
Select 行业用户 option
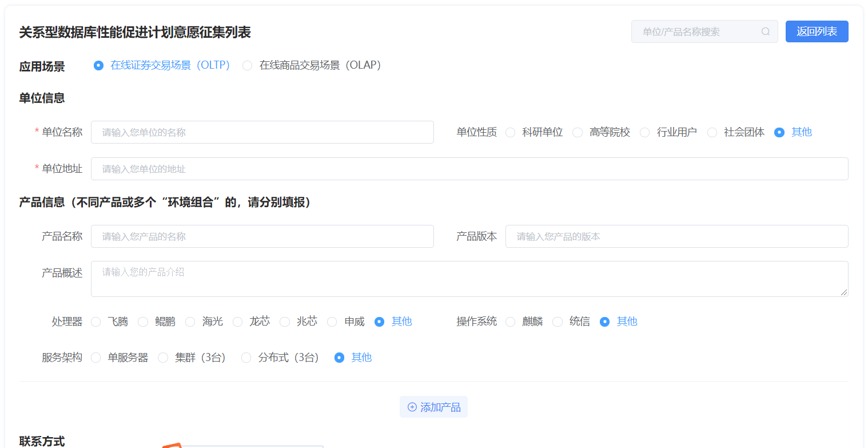pos(645,132)
